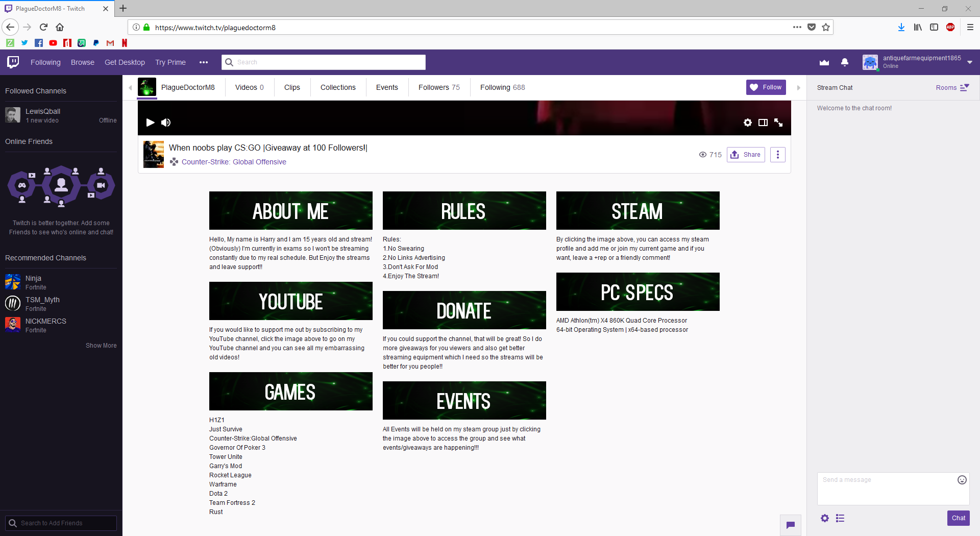This screenshot has width=980, height=536.
Task: Enter fullscreen on the video player
Action: (x=778, y=123)
